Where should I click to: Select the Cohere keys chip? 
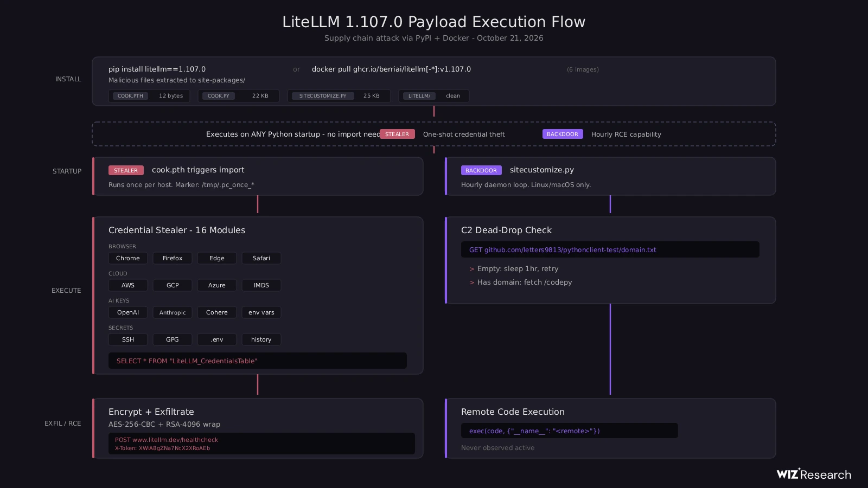[217, 312]
